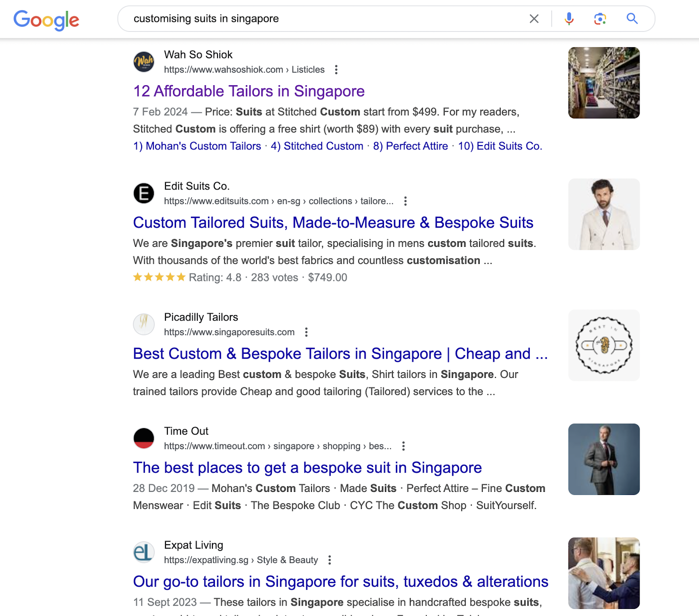Click the 'Expat Living' site name
The height and width of the screenshot is (616, 699).
194,545
